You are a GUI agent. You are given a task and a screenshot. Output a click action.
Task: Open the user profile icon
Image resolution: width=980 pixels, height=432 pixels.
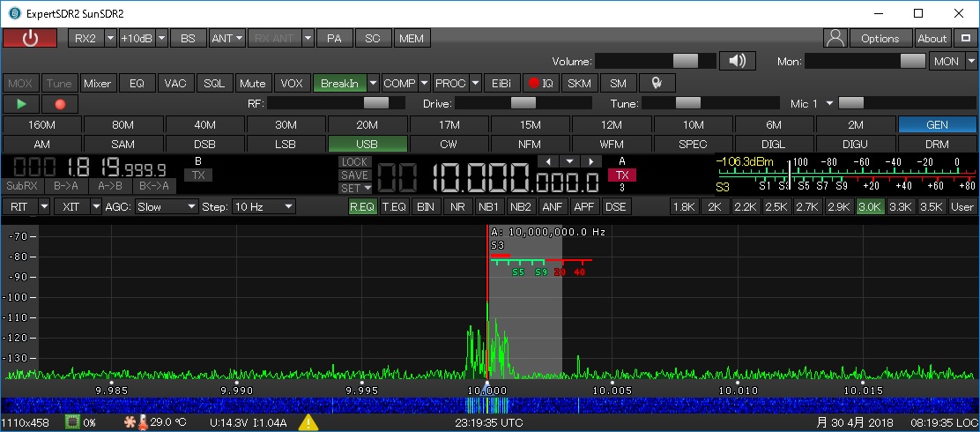click(835, 38)
